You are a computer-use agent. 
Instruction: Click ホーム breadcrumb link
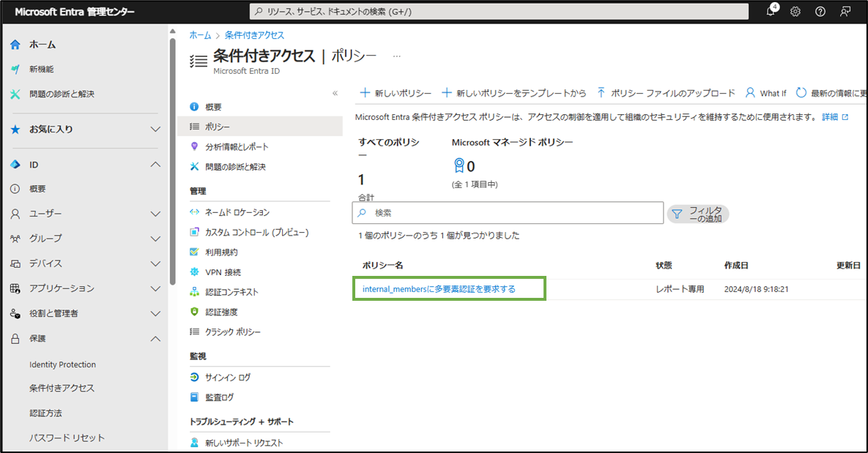click(200, 35)
